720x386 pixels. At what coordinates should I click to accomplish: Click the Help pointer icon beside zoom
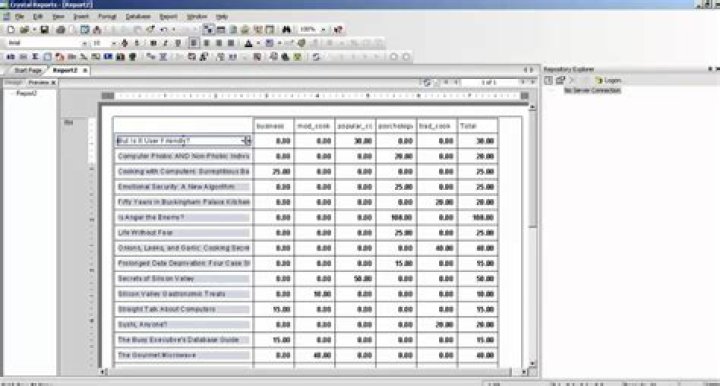tap(338, 30)
